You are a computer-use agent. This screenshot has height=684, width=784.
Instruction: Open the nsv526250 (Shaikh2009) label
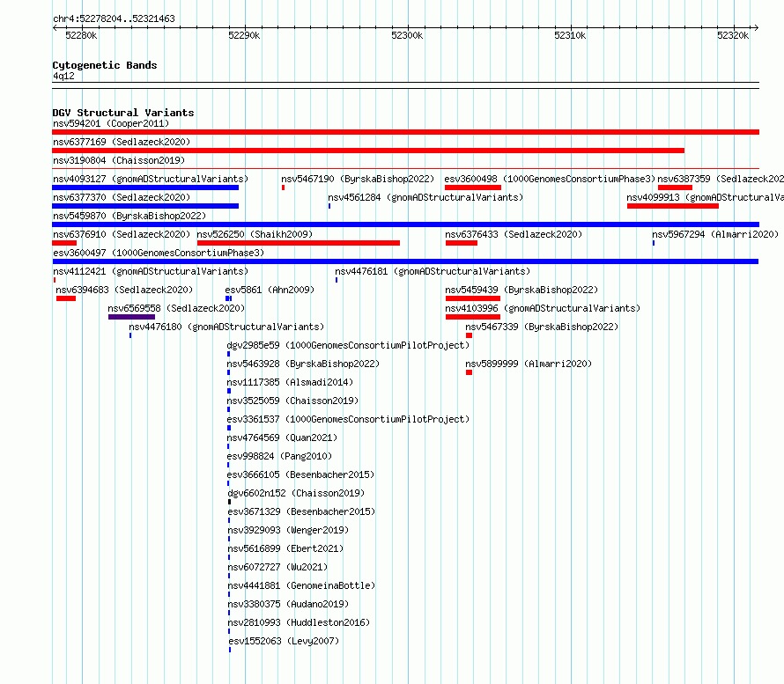coord(255,234)
